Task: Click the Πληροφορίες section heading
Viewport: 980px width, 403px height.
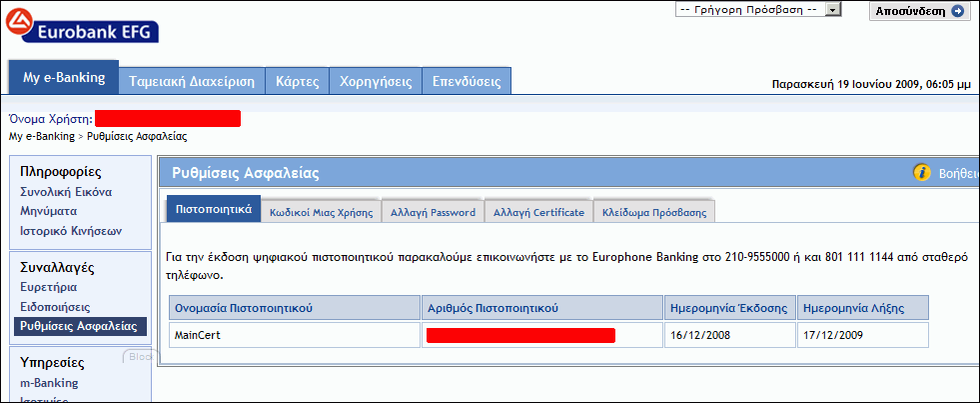Action: [x=61, y=172]
